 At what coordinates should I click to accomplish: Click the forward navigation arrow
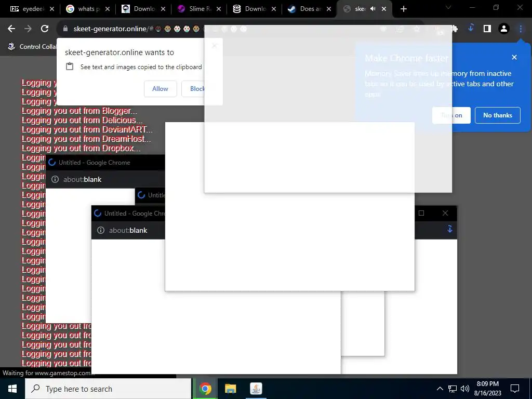(28, 29)
